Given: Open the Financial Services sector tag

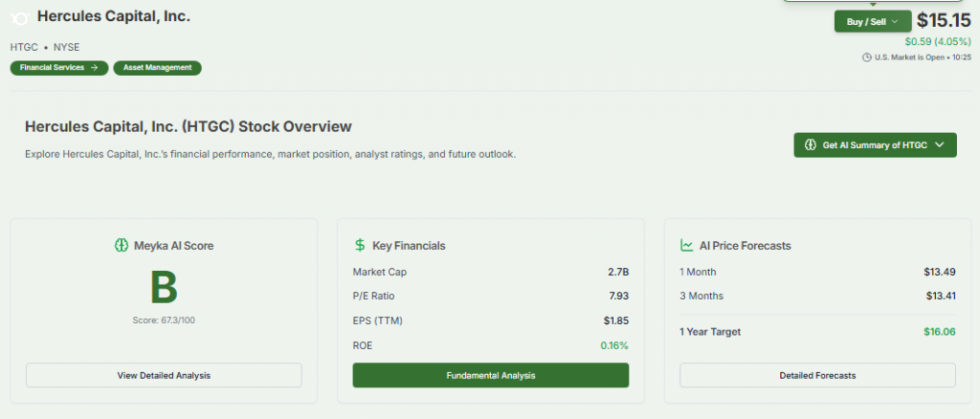Looking at the screenshot, I should coord(59,67).
